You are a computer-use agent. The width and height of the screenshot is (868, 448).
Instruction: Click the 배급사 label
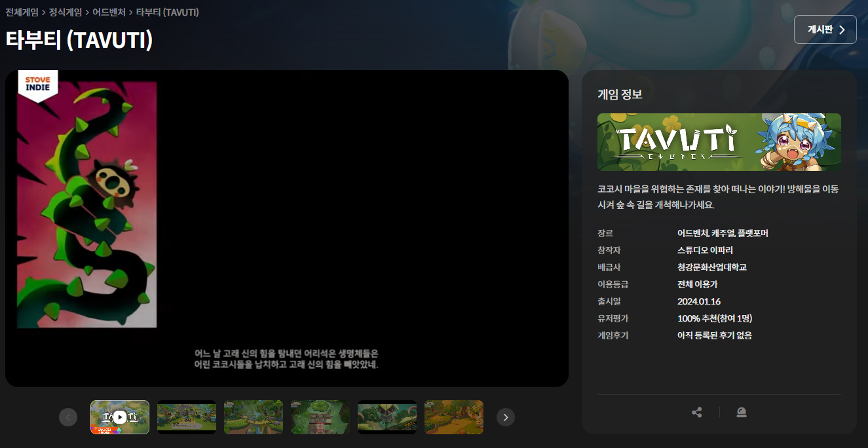pos(609,267)
